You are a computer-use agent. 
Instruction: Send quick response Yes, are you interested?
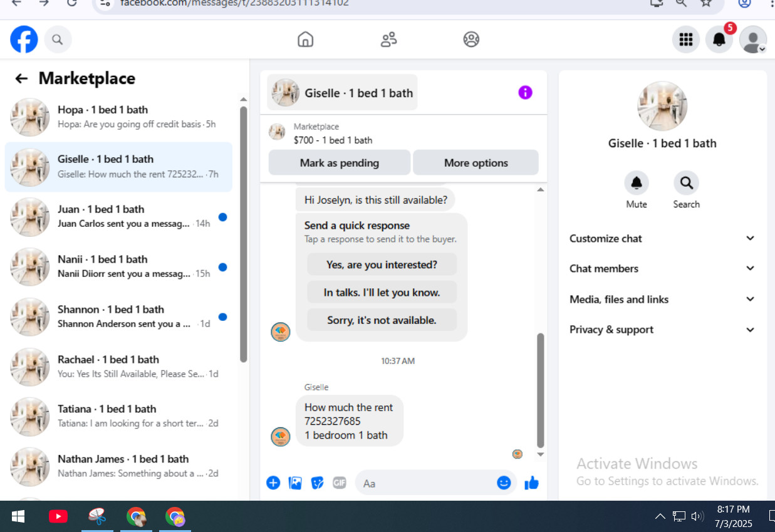pos(382,264)
